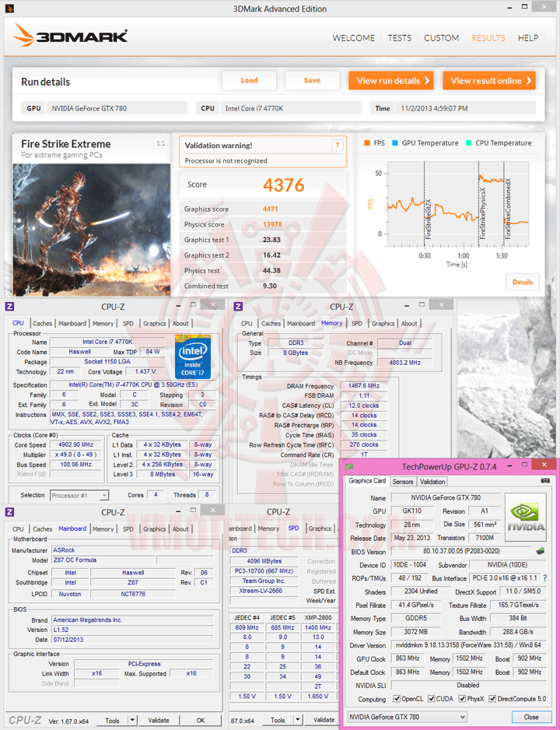Open the Graphics tab in CPU-Z Memory window
The width and height of the screenshot is (560, 730).
383,324
